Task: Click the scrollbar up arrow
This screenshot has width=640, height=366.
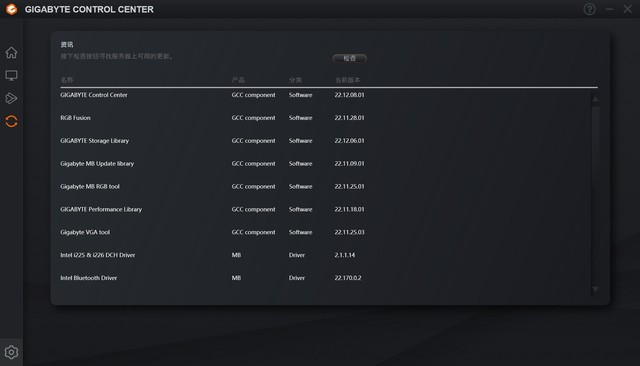Action: pos(595,99)
